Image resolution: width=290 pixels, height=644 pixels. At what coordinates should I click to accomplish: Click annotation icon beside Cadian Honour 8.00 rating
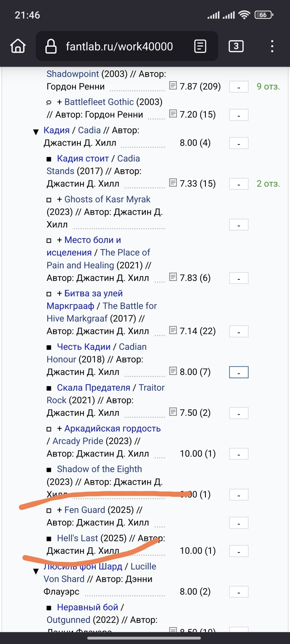[x=173, y=371]
